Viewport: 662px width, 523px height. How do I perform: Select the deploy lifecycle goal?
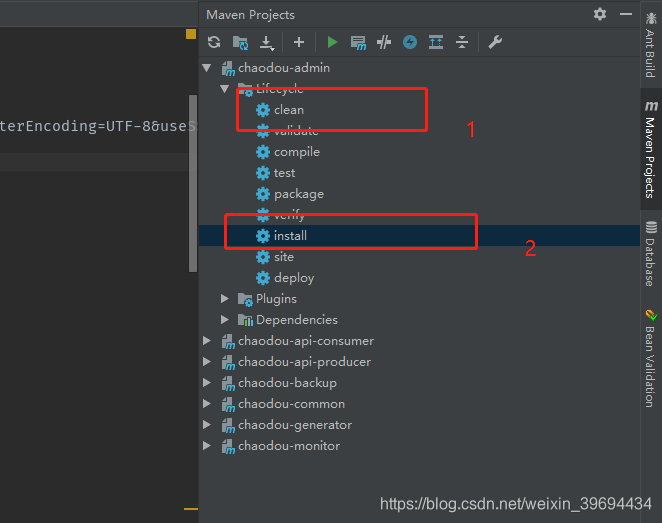pyautogui.click(x=294, y=278)
